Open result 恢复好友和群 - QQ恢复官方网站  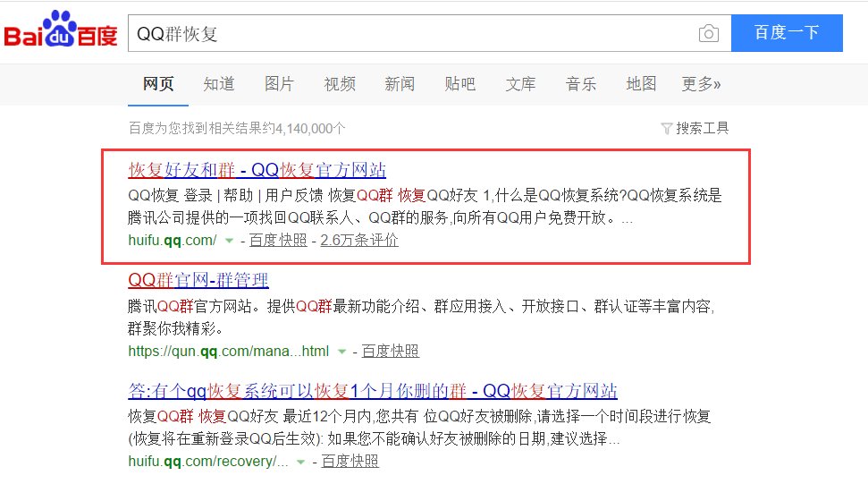tap(257, 170)
